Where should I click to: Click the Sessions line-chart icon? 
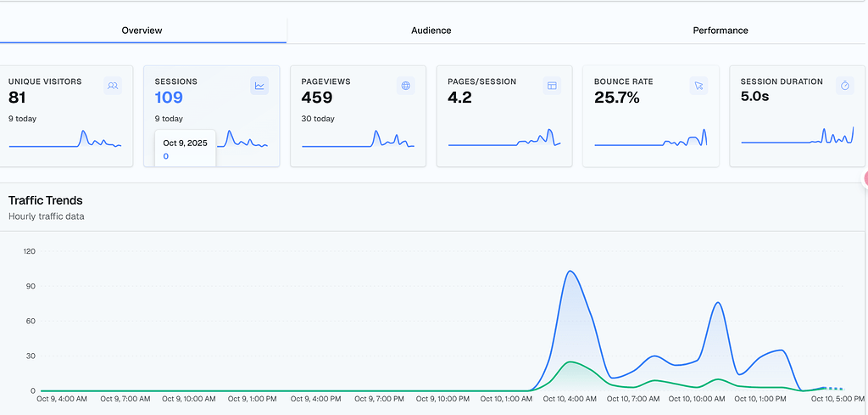click(x=259, y=86)
